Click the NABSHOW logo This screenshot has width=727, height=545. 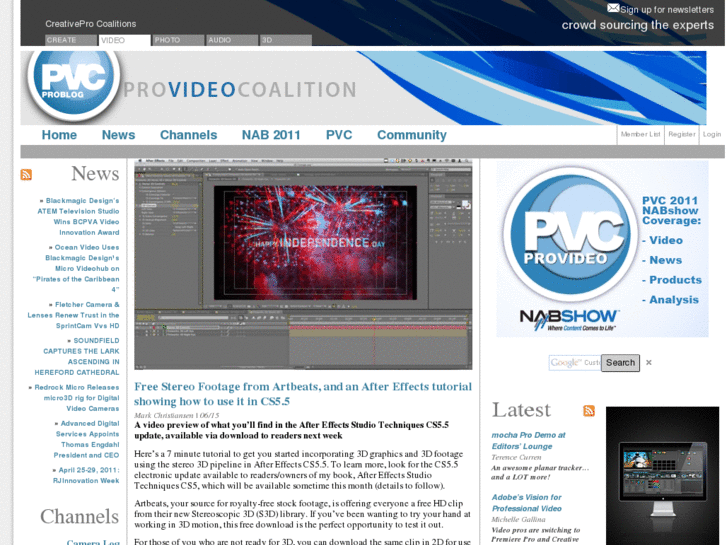pyautogui.click(x=569, y=320)
